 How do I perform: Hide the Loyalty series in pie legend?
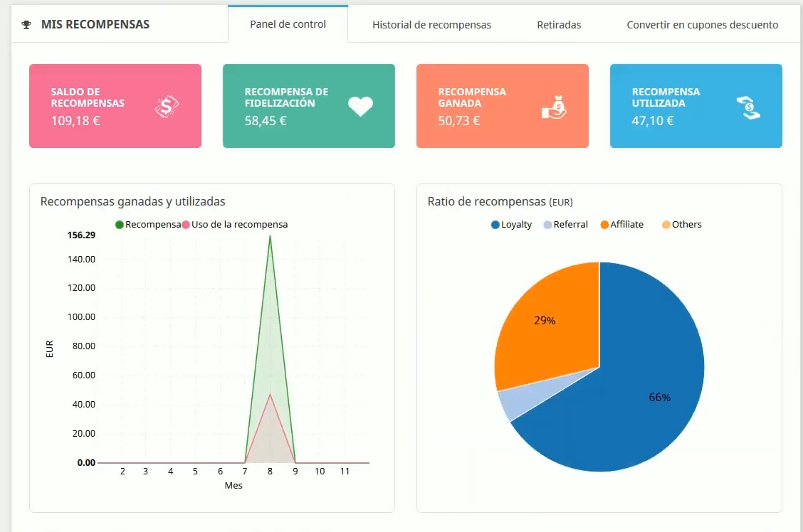[x=511, y=225]
